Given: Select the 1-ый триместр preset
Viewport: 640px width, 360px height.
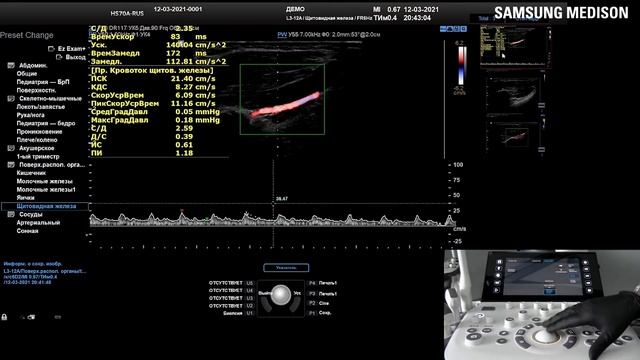Looking at the screenshot, I should [38, 156].
